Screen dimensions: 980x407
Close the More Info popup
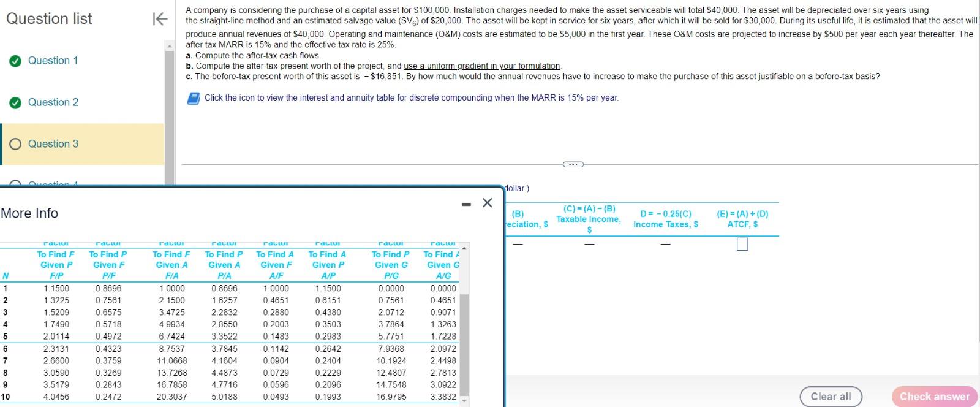click(487, 203)
